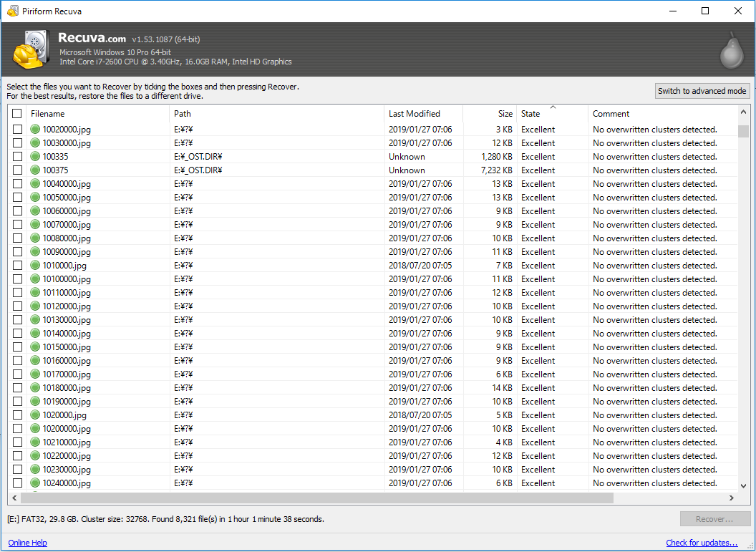Sort list by Size column header

coord(490,114)
